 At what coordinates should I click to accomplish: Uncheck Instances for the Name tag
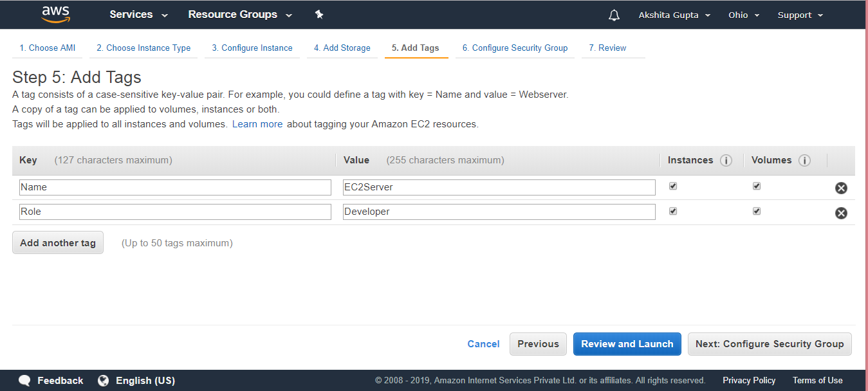tap(673, 186)
